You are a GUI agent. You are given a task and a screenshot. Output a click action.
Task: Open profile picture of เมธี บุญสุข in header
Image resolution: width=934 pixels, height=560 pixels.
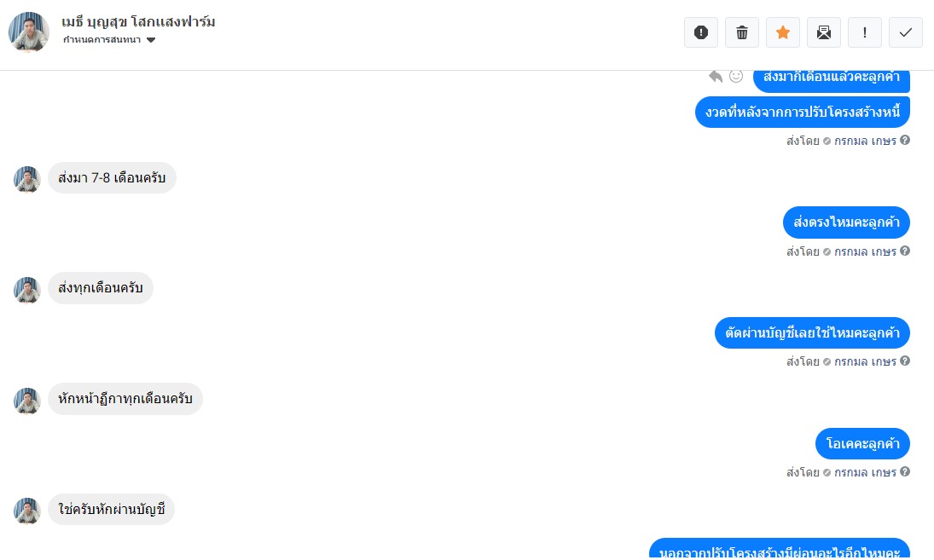tap(29, 32)
